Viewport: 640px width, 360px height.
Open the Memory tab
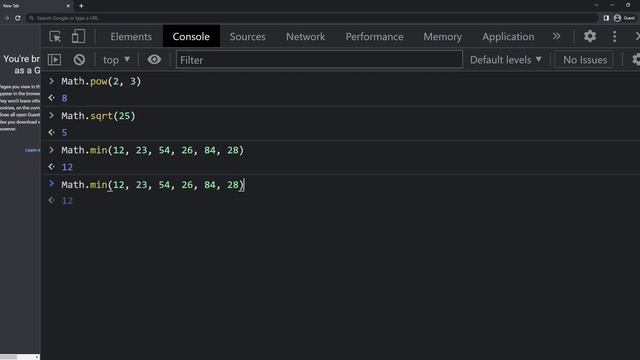point(442,37)
